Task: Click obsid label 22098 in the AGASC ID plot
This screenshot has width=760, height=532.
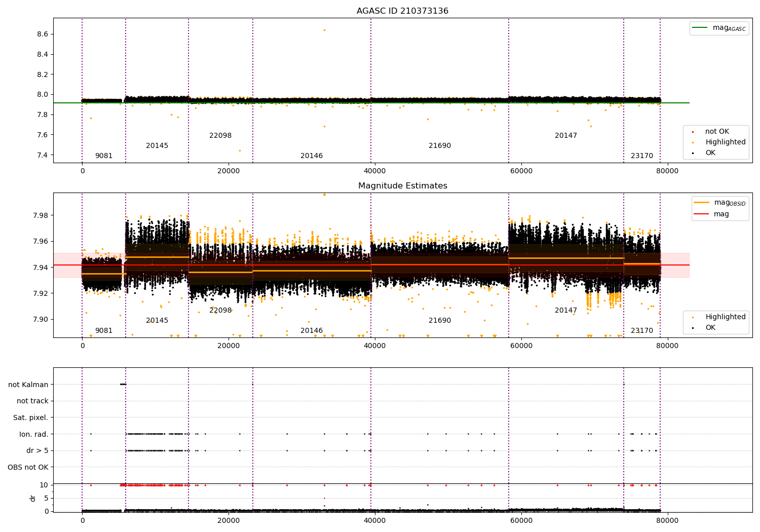Action: (220, 135)
